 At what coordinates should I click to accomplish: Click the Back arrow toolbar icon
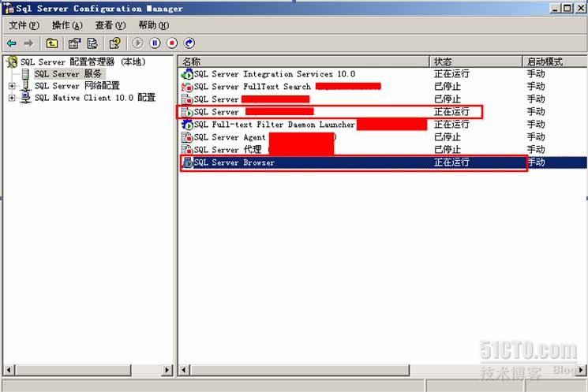[x=12, y=43]
